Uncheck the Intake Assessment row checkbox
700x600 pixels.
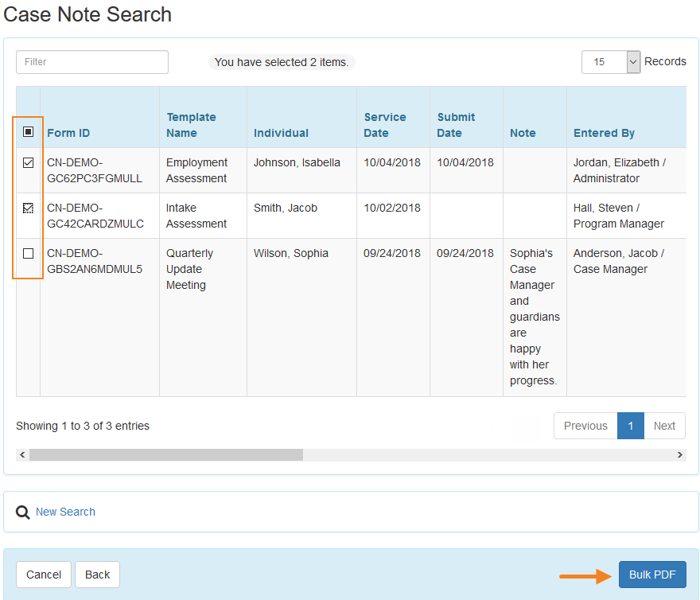28,207
